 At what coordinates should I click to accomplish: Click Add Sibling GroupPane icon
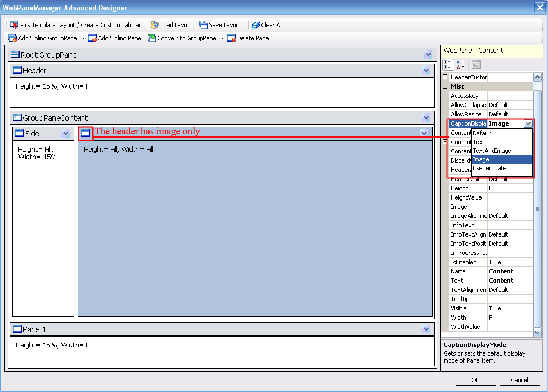pos(13,38)
